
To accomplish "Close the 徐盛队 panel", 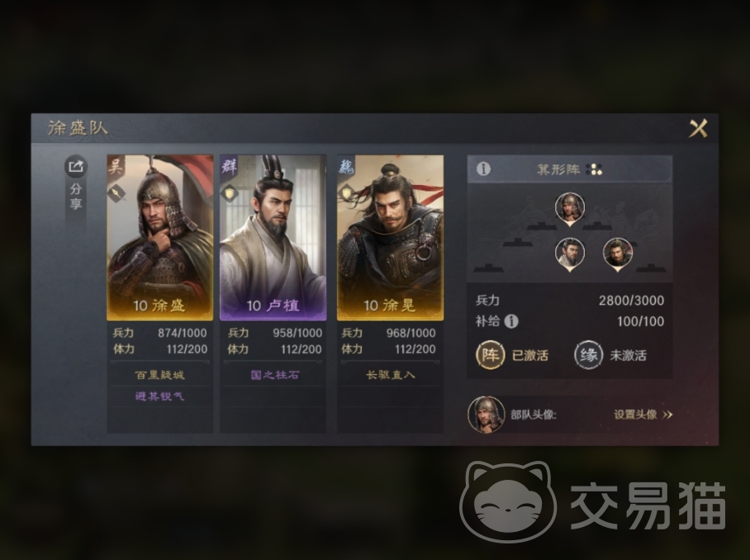I will 698,128.
